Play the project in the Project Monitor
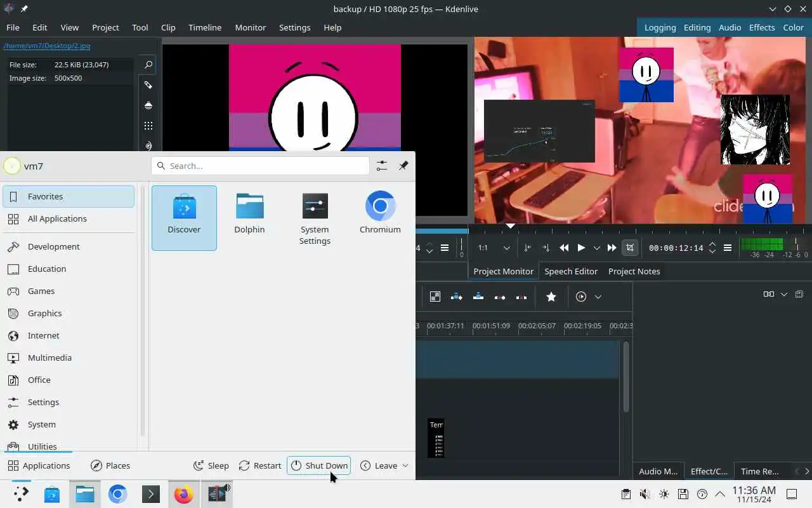The width and height of the screenshot is (812, 508). click(x=581, y=248)
